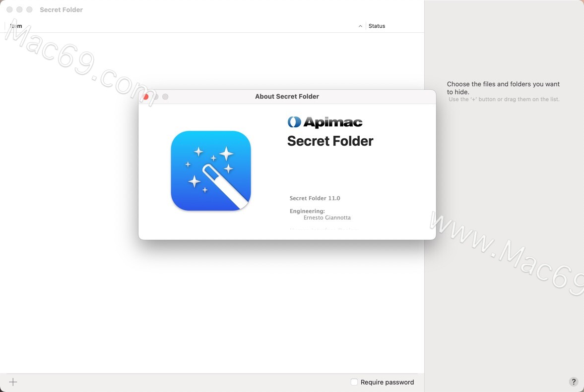Viewport: 584px width, 392px height.
Task: Sort list by the Item column header
Action: tap(16, 26)
